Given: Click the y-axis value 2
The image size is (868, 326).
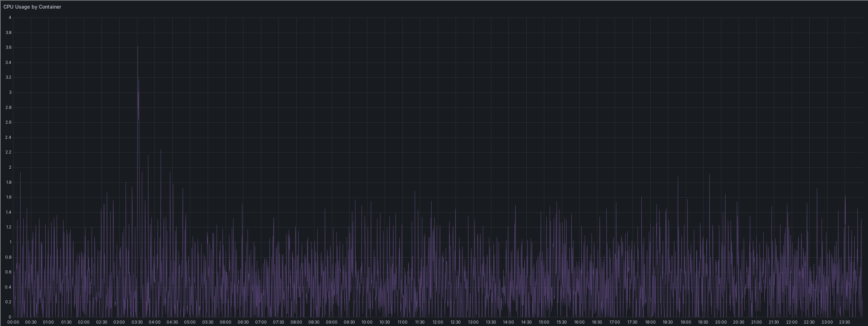Looking at the screenshot, I should [x=11, y=167].
